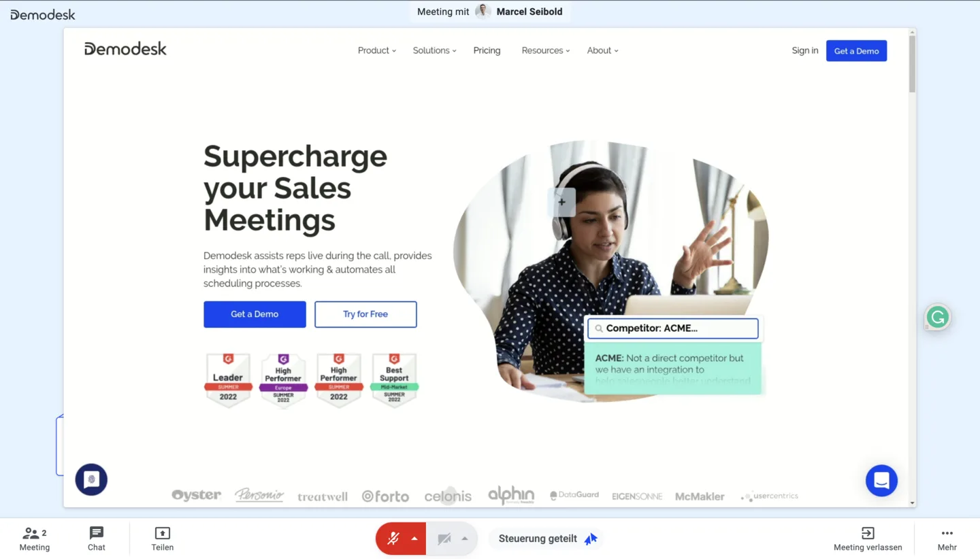The height and width of the screenshot is (559, 980).
Task: Open the Mehr three-dots menu
Action: pyautogui.click(x=947, y=539)
